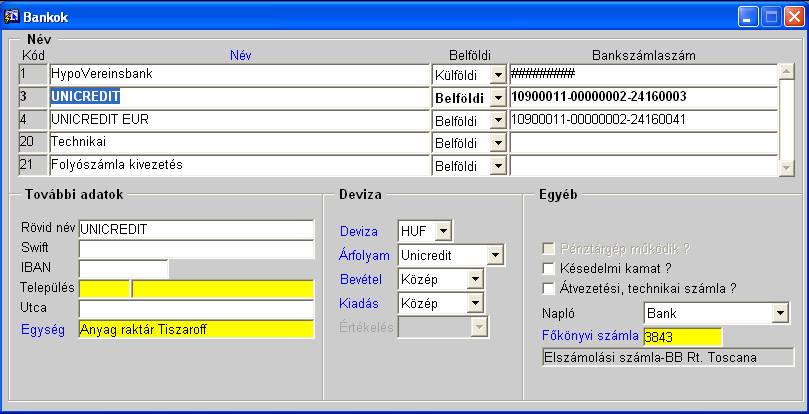Select the UNICREDIT name field
This screenshot has height=414, width=809.
(x=239, y=97)
